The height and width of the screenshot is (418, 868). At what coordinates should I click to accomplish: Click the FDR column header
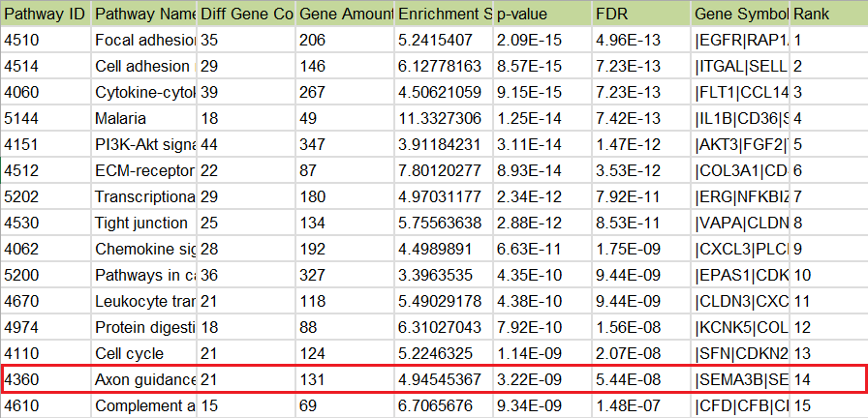click(640, 15)
